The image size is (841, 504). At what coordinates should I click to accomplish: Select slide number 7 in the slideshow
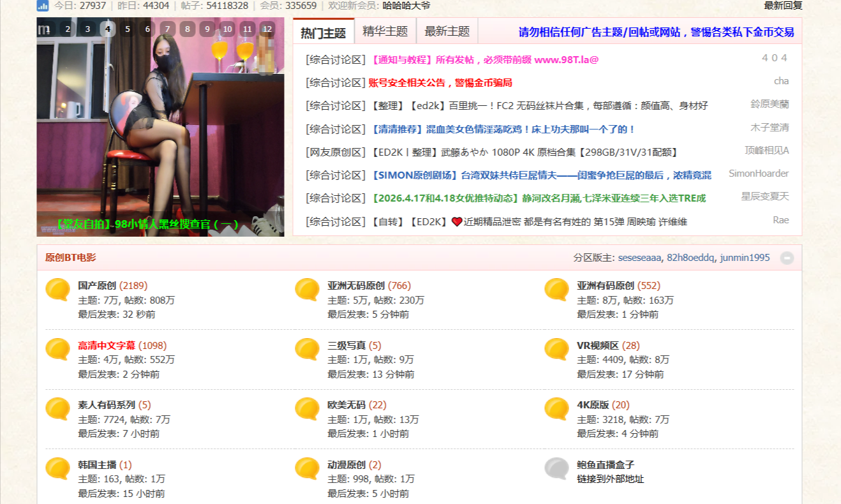coord(167,29)
